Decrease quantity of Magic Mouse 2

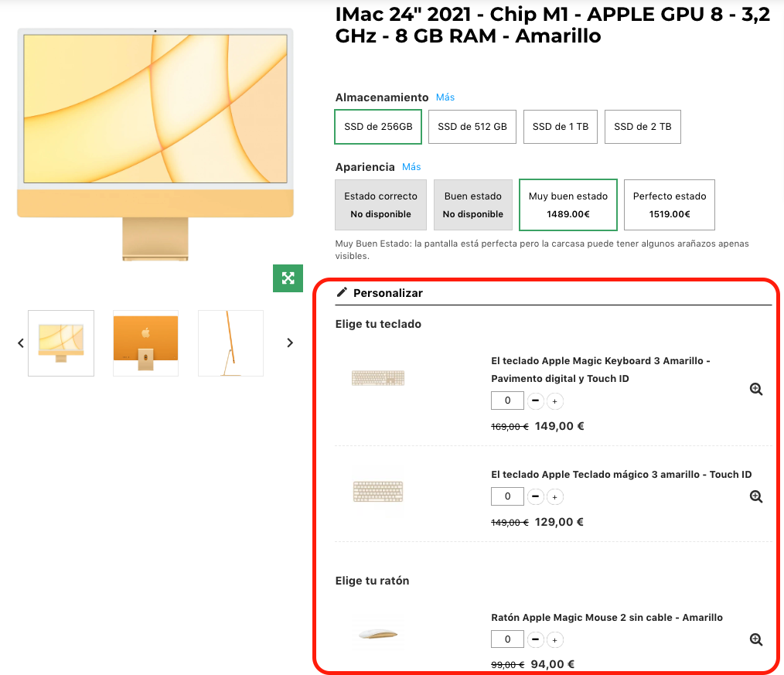click(536, 639)
